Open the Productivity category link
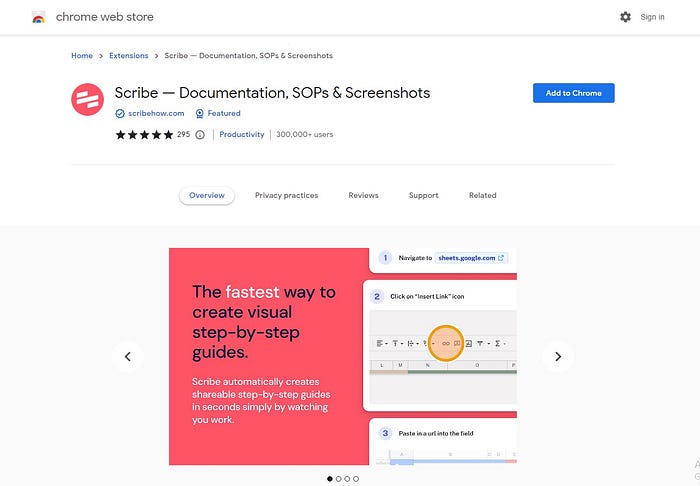Image resolution: width=700 pixels, height=486 pixels. [x=242, y=134]
